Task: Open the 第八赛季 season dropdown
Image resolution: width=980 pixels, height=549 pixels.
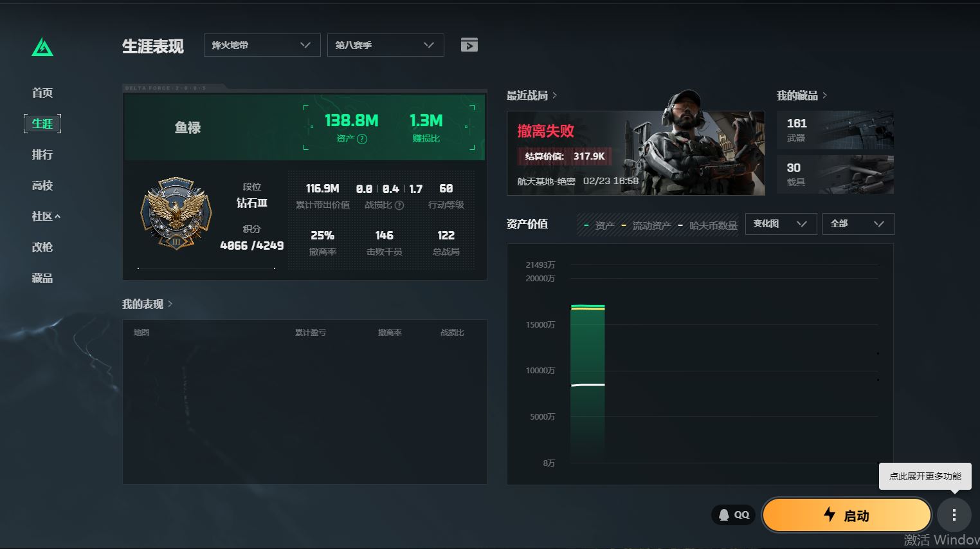Action: (385, 45)
